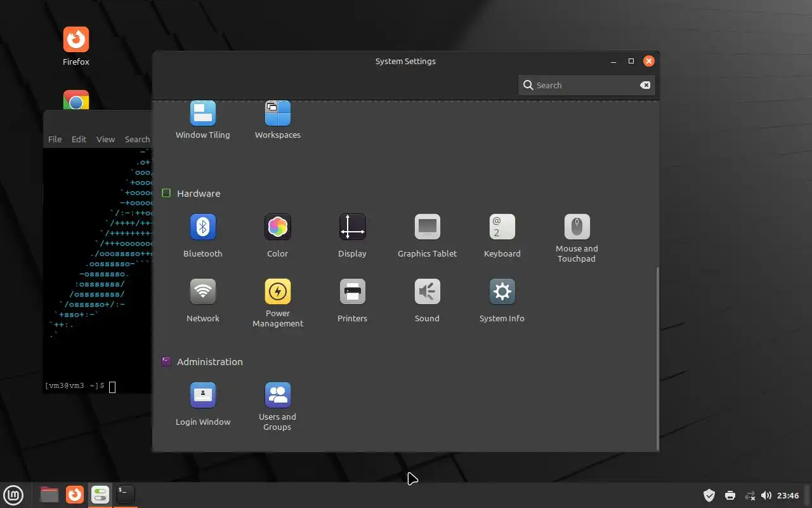The image size is (812, 508).
Task: Open the terminal's View menu
Action: [106, 139]
